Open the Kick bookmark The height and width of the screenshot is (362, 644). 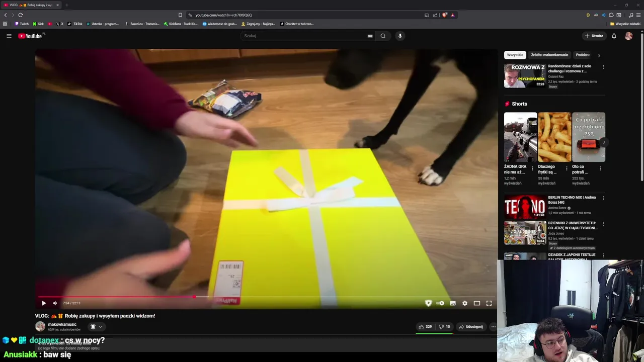click(38, 24)
